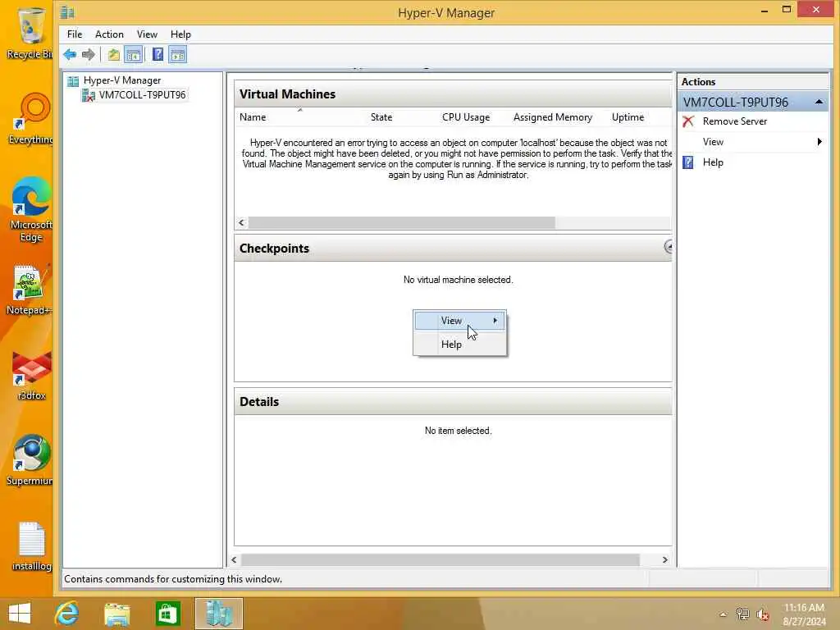Select the Notepad++ desktop shortcut
840x630 pixels.
click(30, 290)
